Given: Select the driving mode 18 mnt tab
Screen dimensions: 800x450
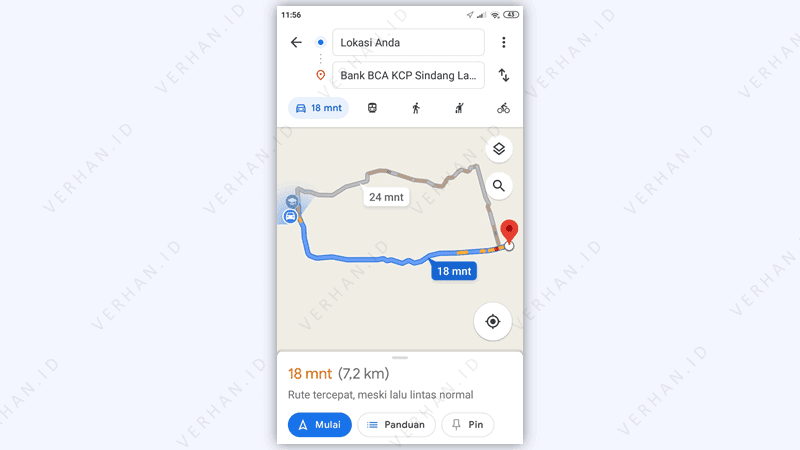Looking at the screenshot, I should click(x=319, y=108).
